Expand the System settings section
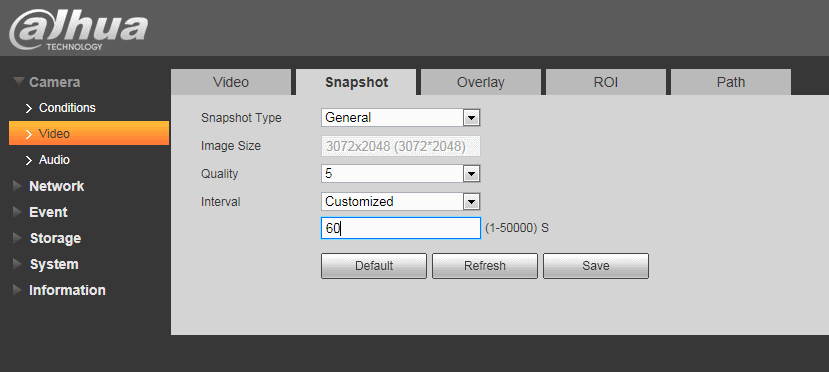The height and width of the screenshot is (372, 829). tap(54, 264)
